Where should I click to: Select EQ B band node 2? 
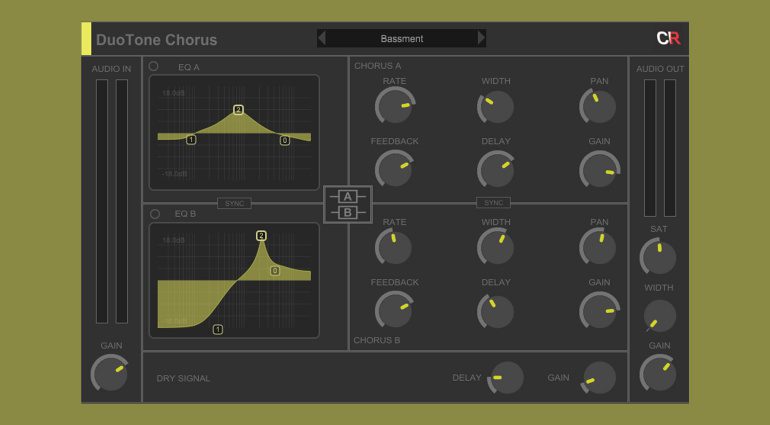coord(261,236)
